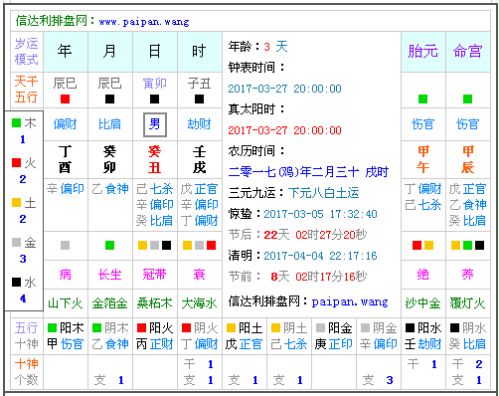
Task: Click the 节前 8天 02时17分16秒 value
Action: point(318,276)
